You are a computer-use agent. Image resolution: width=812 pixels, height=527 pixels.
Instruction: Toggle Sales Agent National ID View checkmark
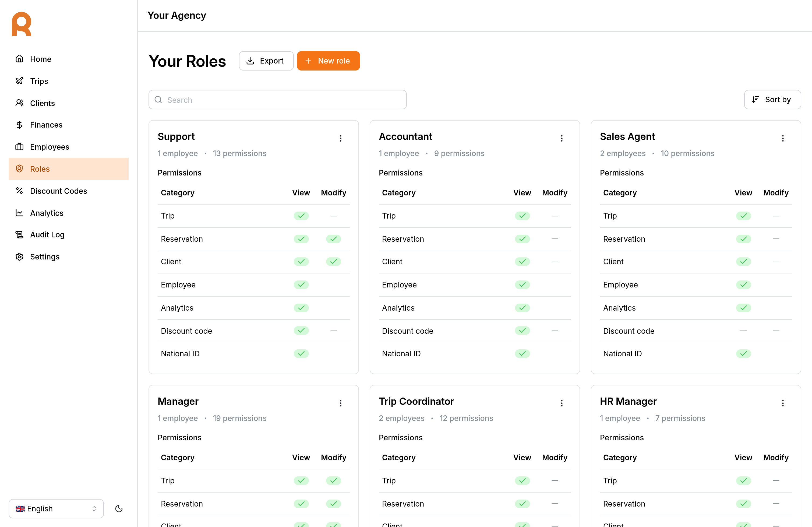743,354
